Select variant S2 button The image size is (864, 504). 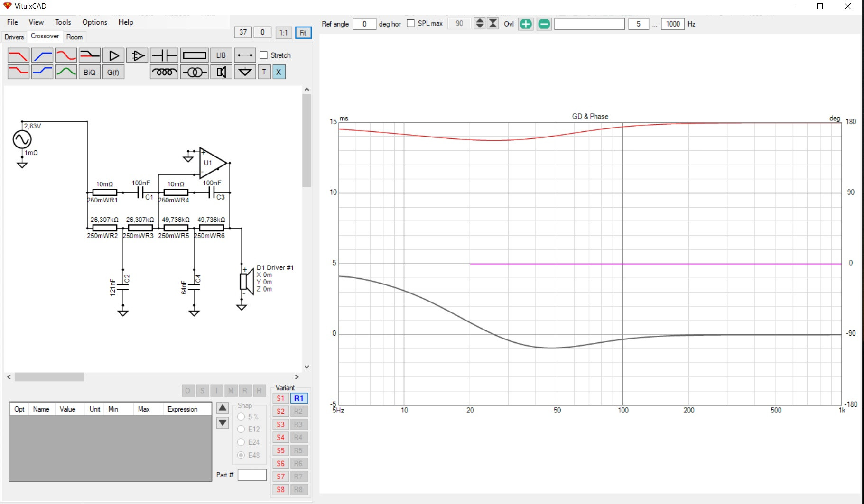(280, 412)
